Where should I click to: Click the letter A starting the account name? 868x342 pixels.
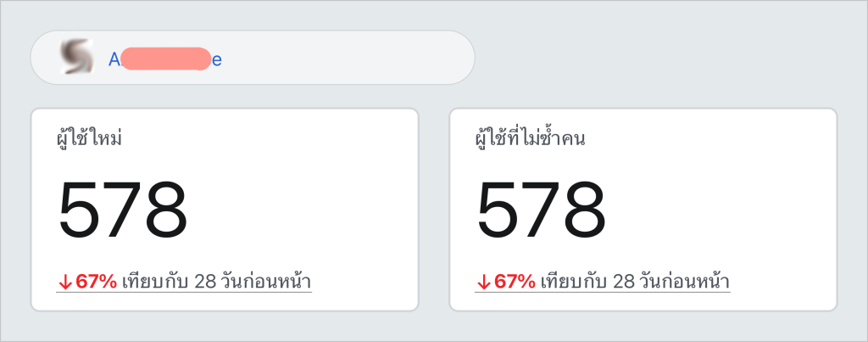click(x=114, y=59)
